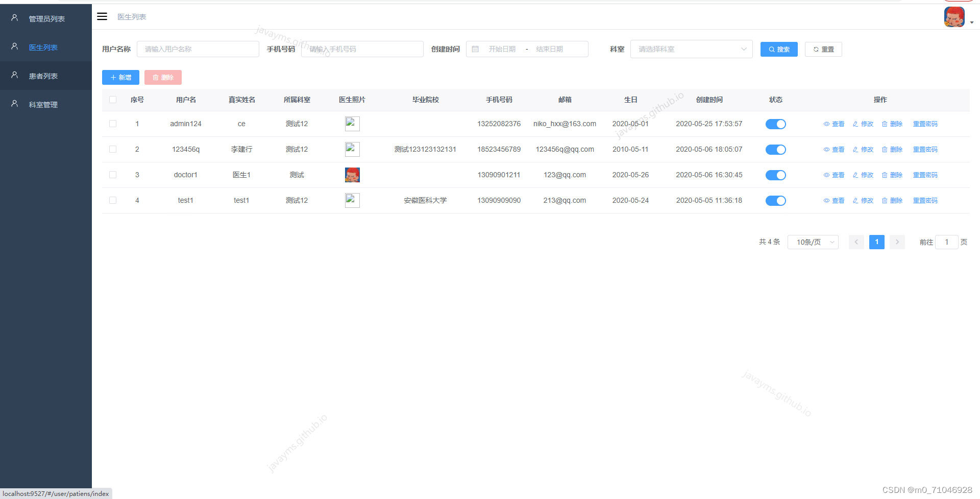Check the row checkbox for doctor1

(113, 175)
